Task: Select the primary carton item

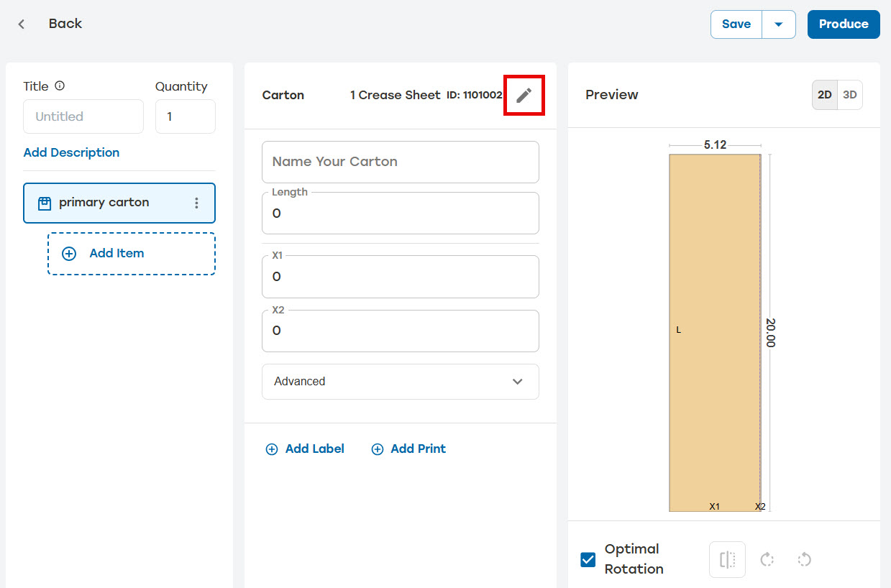Action: pos(119,203)
